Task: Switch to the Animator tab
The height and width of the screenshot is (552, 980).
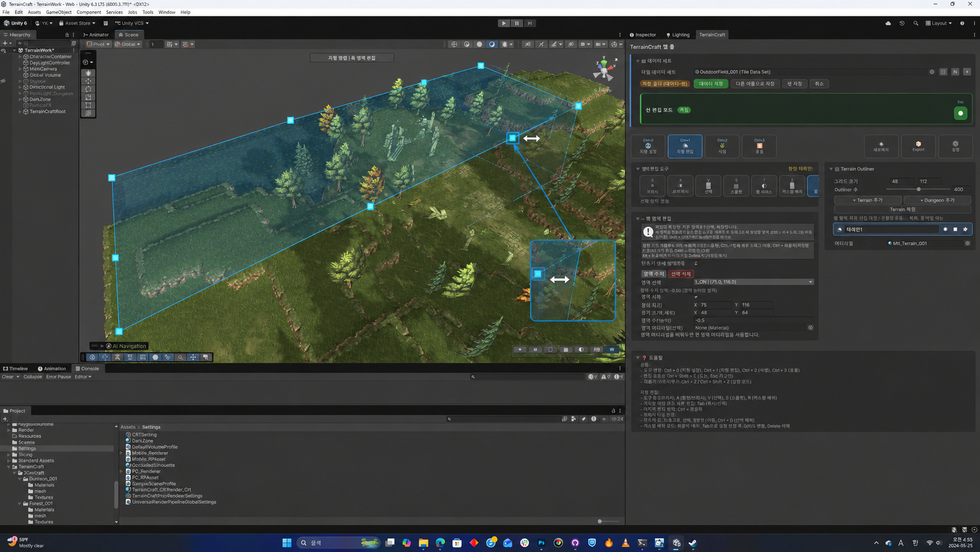Action: [x=96, y=35]
